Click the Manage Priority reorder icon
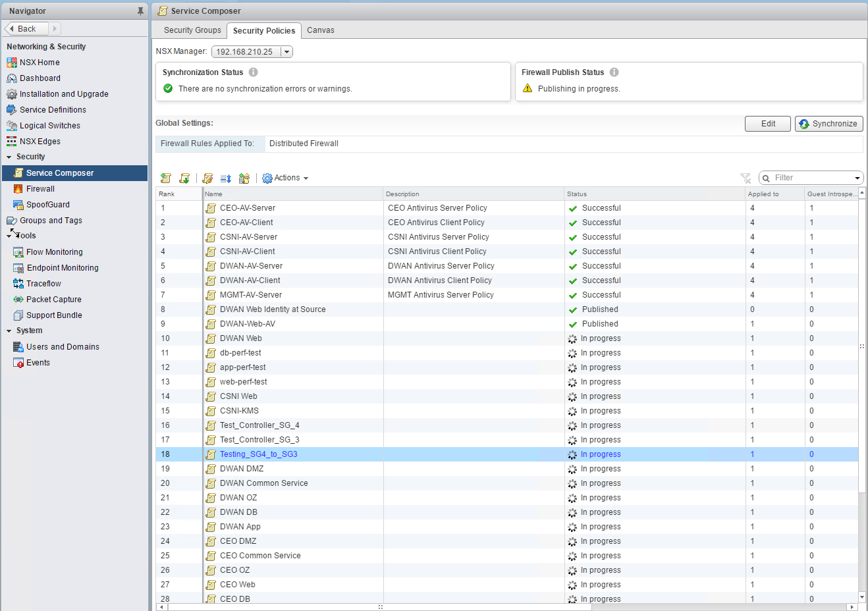Viewport: 868px width, 611px height. [x=226, y=178]
